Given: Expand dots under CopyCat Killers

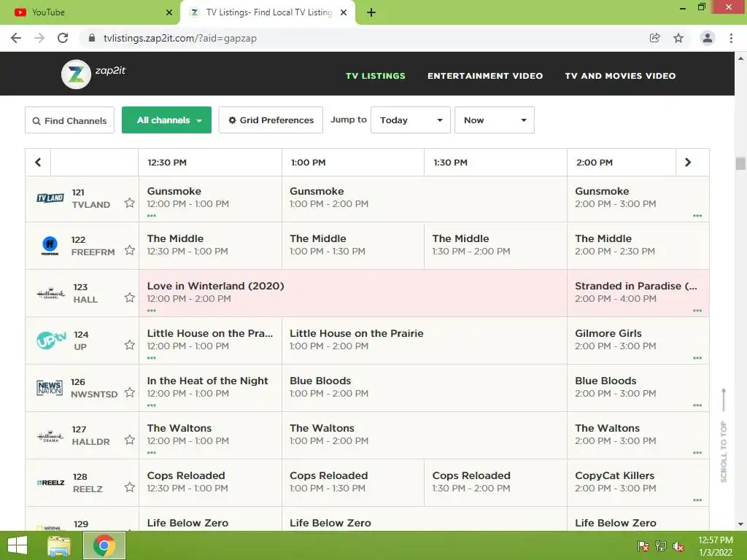Looking at the screenshot, I should [x=697, y=500].
